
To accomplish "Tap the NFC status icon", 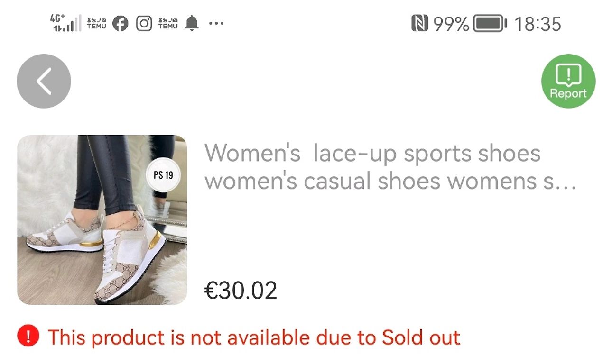I will coord(419,23).
